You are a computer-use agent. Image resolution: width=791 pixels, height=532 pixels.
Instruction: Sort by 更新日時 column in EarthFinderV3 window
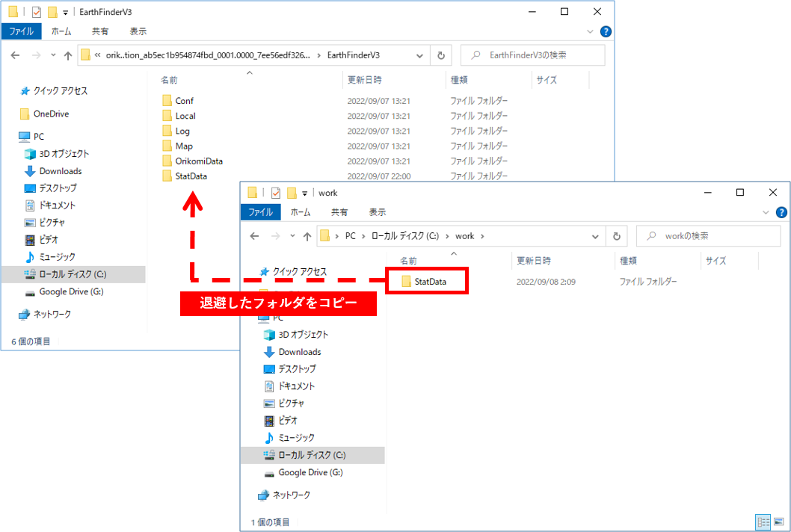[364, 80]
